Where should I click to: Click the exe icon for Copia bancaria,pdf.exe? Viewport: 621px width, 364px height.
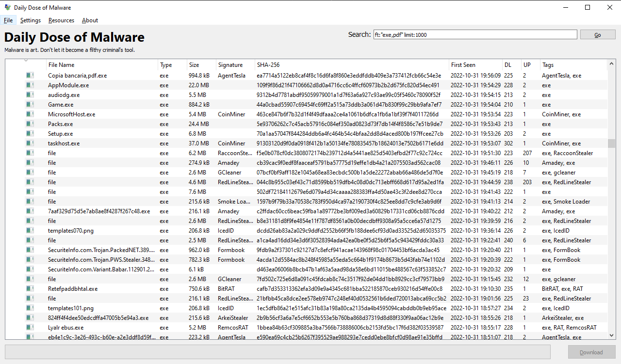30,75
